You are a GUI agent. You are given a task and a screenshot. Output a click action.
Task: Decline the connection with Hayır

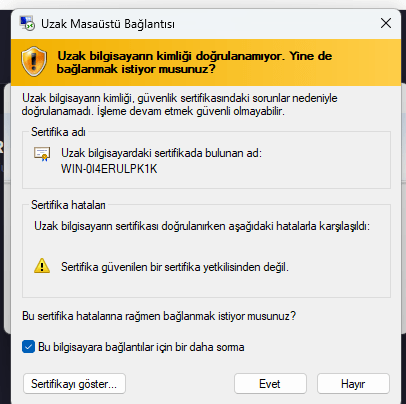pyautogui.click(x=353, y=384)
